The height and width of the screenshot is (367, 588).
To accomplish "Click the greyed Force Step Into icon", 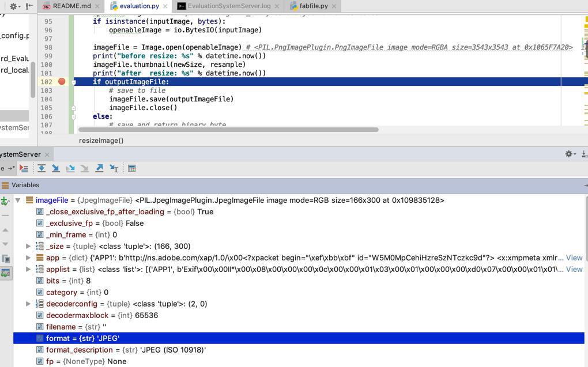I will click(85, 168).
